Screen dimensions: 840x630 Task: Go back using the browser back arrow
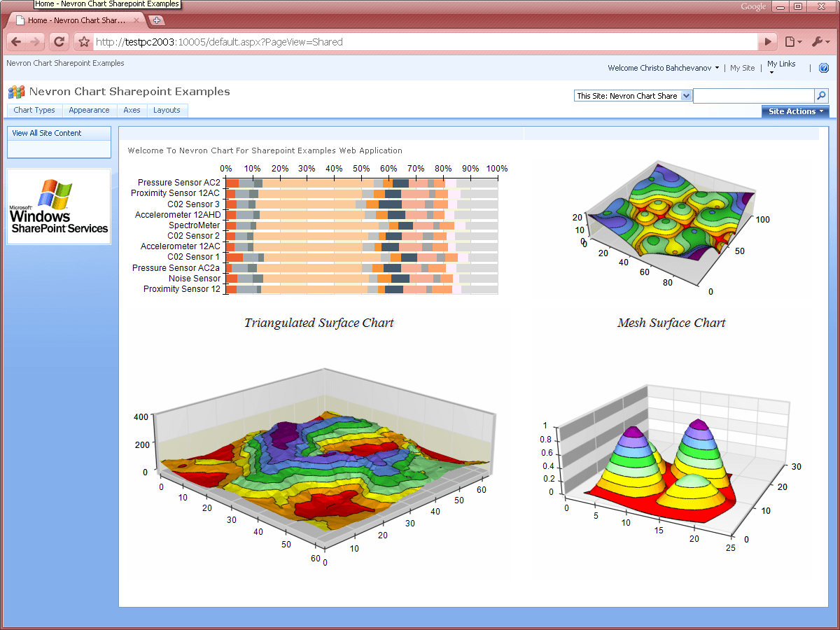pyautogui.click(x=16, y=42)
